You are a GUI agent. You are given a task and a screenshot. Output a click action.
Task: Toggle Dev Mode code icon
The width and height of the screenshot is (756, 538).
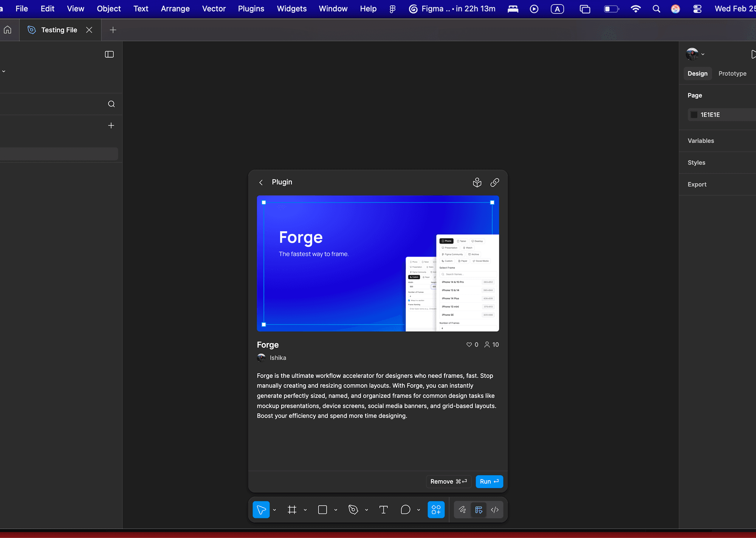(x=495, y=510)
